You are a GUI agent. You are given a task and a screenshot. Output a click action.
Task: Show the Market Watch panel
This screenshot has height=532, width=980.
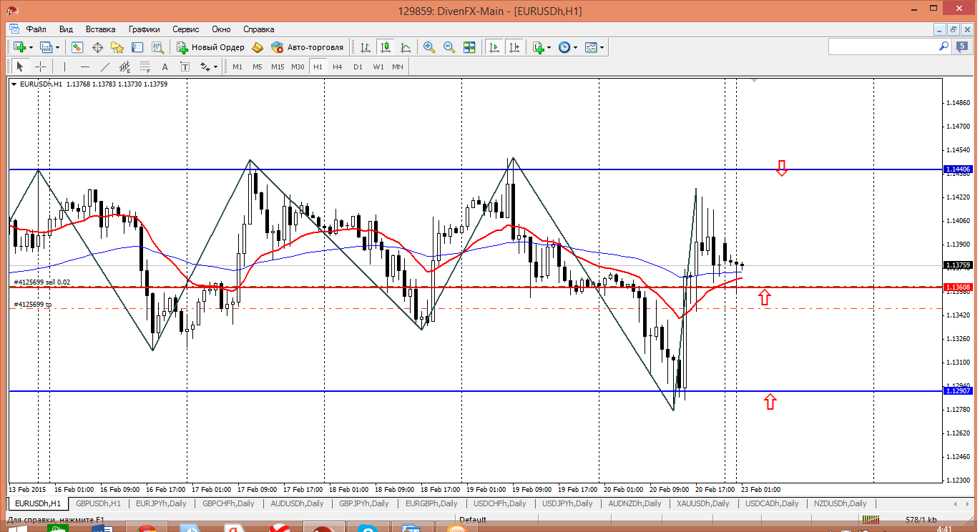tap(77, 47)
